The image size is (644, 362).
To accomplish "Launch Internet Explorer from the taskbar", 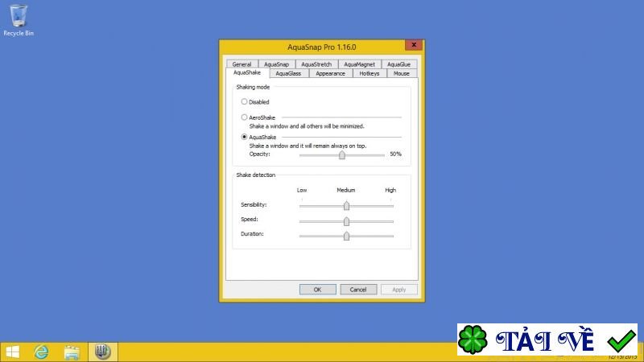I will click(x=41, y=352).
